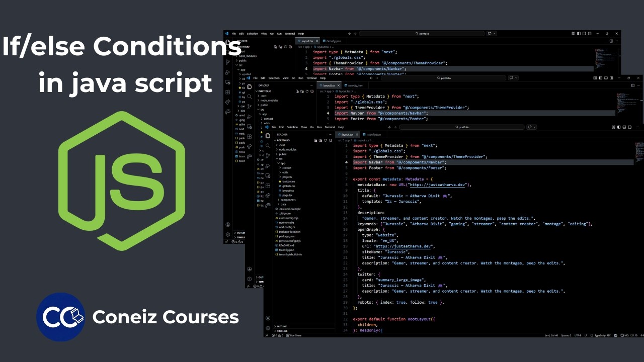Click Live Share in front status bar
644x362 pixels.
tap(294, 335)
